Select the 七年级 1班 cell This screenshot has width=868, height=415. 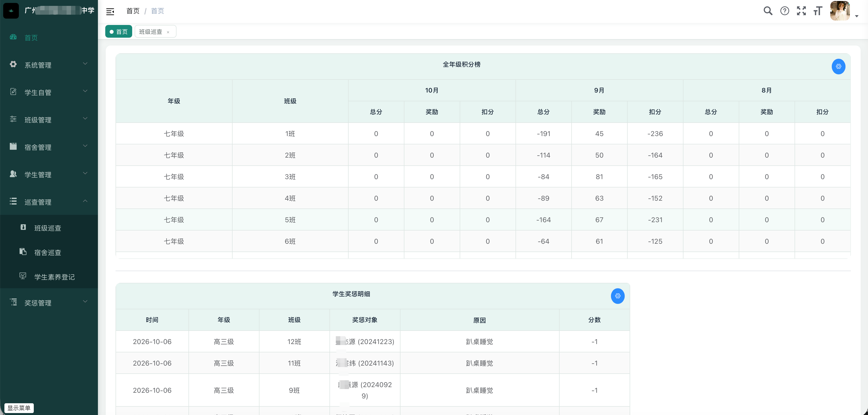click(290, 134)
